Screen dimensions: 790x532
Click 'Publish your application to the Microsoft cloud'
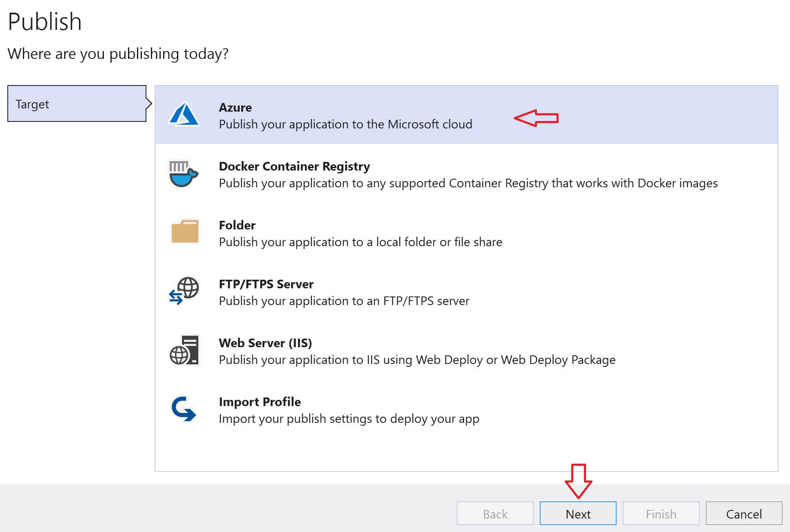click(x=346, y=124)
